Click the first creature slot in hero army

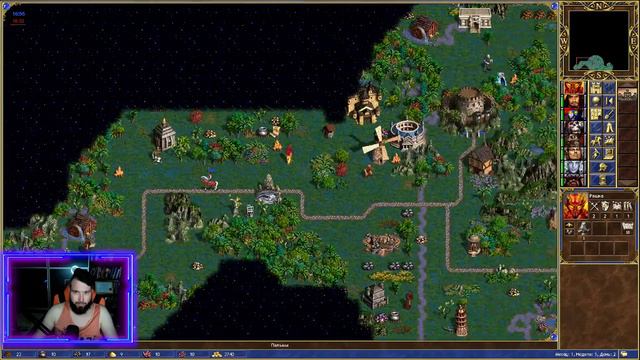pyautogui.click(x=584, y=230)
